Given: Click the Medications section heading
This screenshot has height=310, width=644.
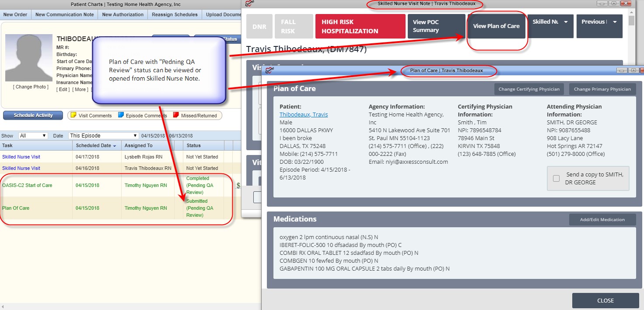Looking at the screenshot, I should click(295, 219).
